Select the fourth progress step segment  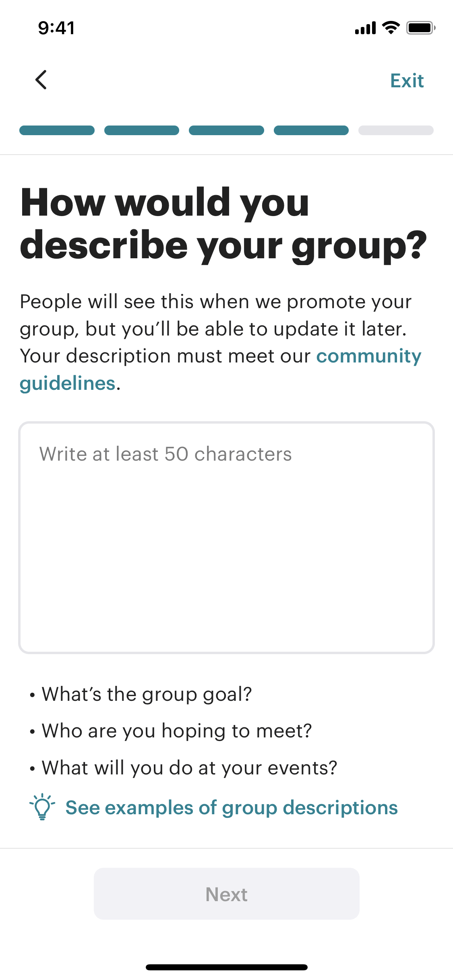(311, 130)
